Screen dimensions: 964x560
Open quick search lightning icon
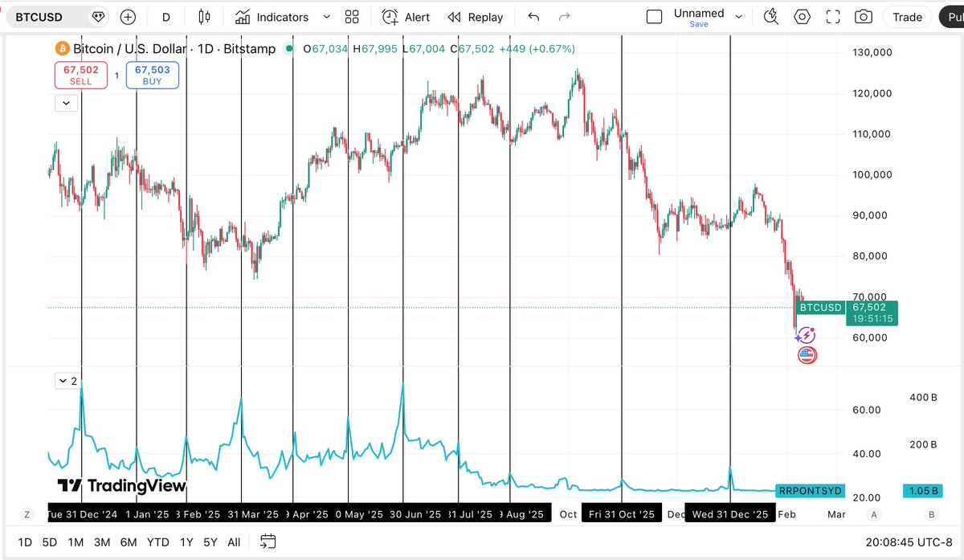pyautogui.click(x=771, y=17)
